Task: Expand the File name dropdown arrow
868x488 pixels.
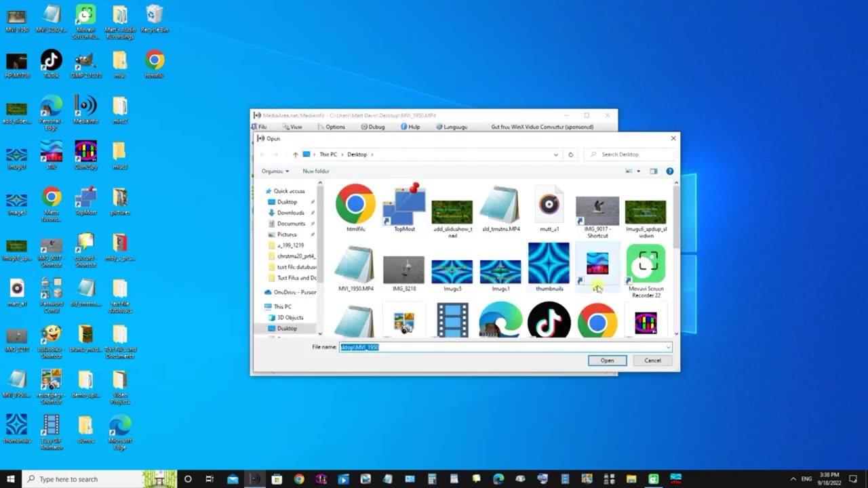Action: click(668, 347)
